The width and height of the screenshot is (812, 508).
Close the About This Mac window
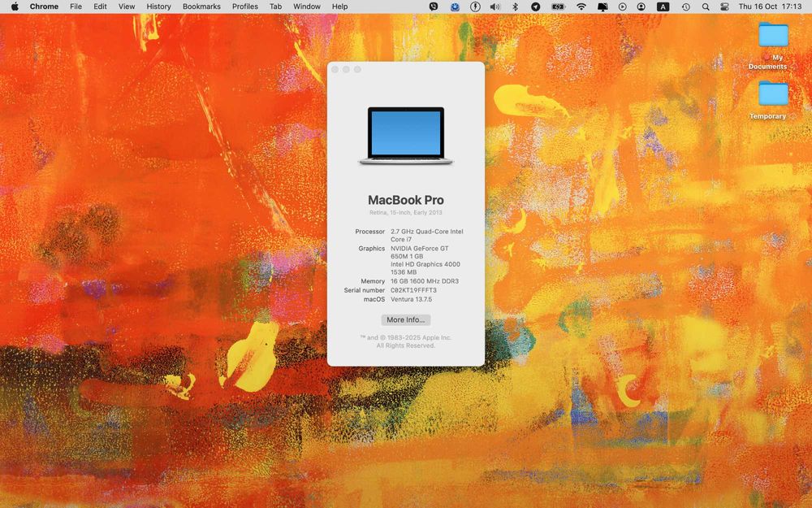335,69
